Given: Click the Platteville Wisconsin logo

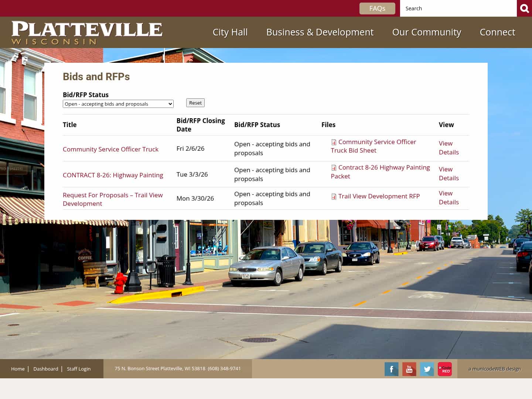Looking at the screenshot, I should click(87, 32).
